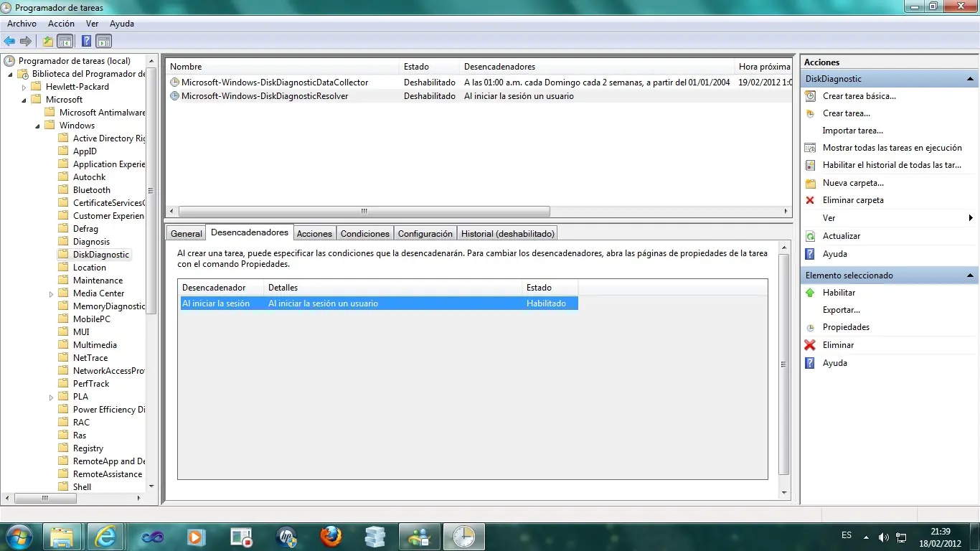Screen dimensions: 980x551
Task: Click the task list horizontal scrollbar thumb
Action: coord(364,212)
